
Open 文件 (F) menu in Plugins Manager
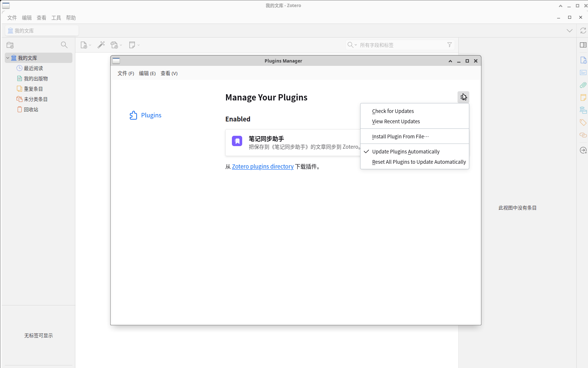tap(126, 74)
